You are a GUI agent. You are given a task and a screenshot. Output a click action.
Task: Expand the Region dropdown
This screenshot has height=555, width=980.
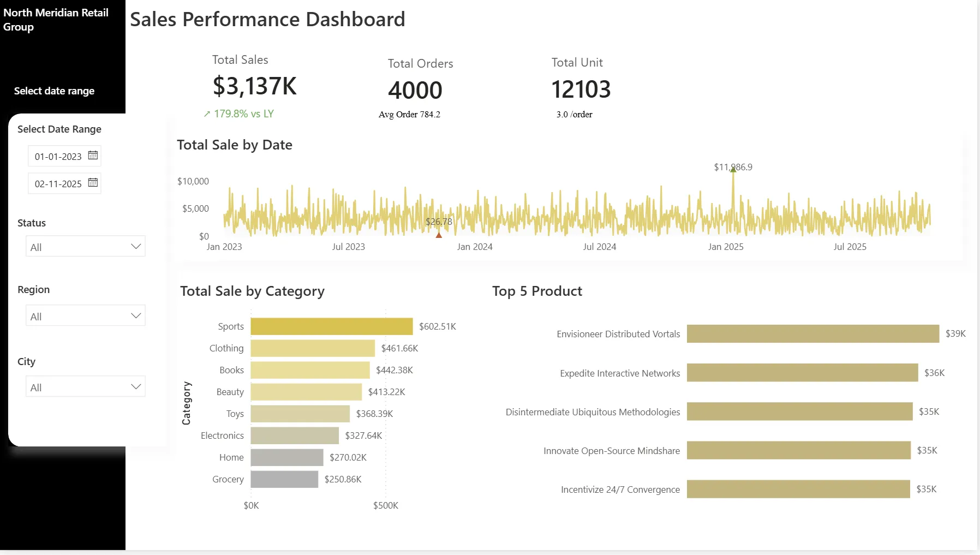coord(86,315)
